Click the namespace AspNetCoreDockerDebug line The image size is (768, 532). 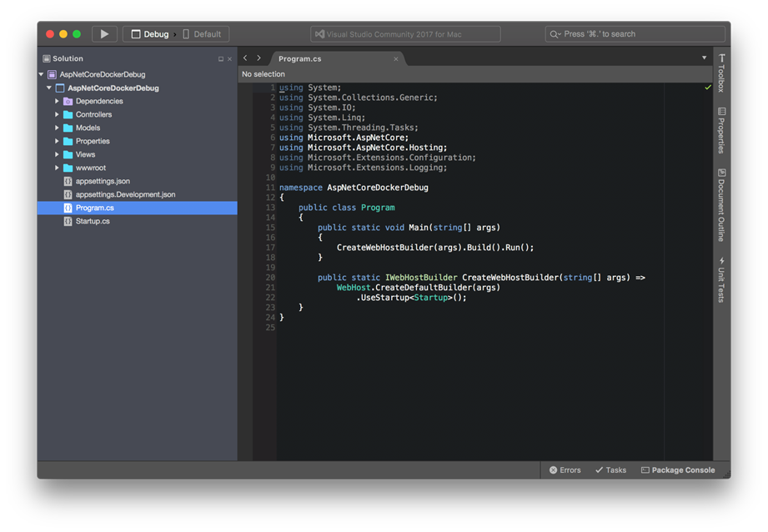354,188
